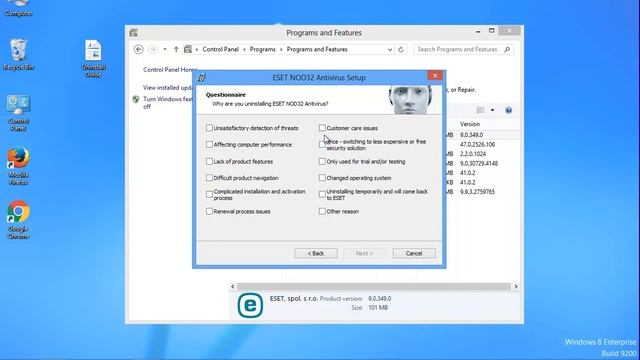Check Affecting computer performance
The image size is (640, 360).
tap(209, 144)
